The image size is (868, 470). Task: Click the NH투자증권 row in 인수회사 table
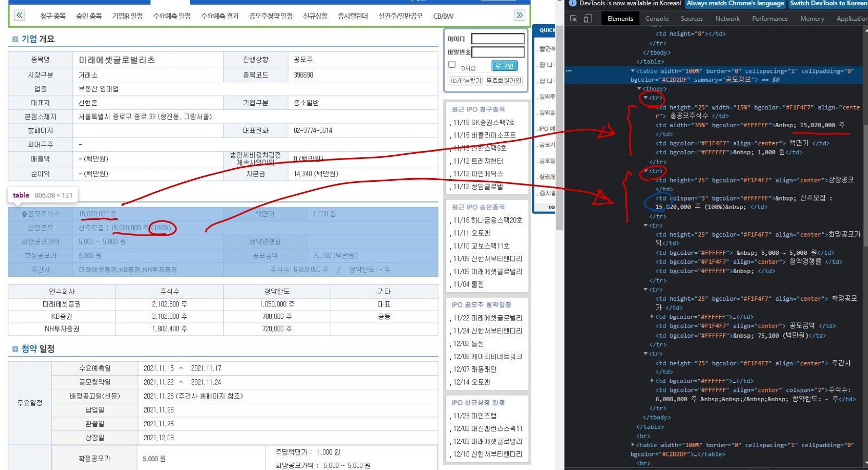pos(223,329)
